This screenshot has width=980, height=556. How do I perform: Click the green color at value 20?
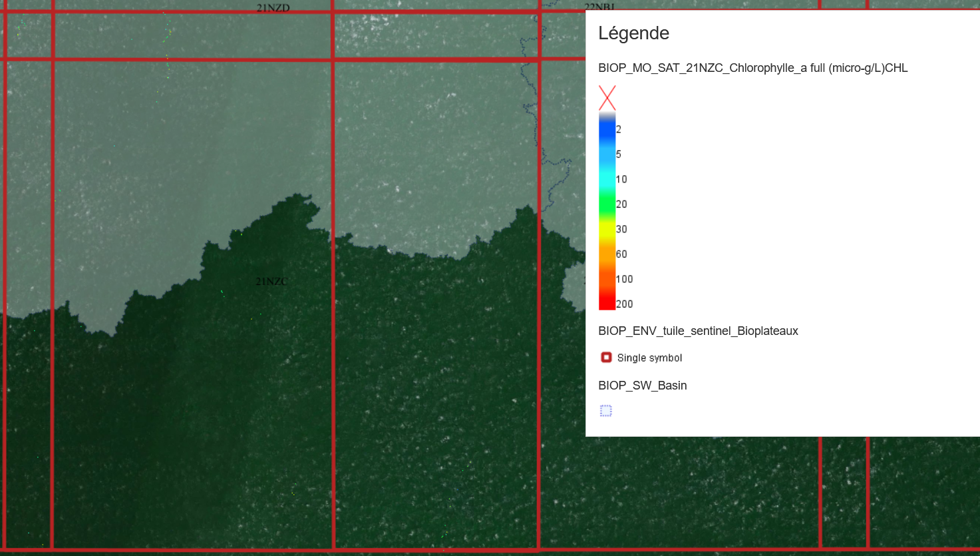[x=607, y=204]
